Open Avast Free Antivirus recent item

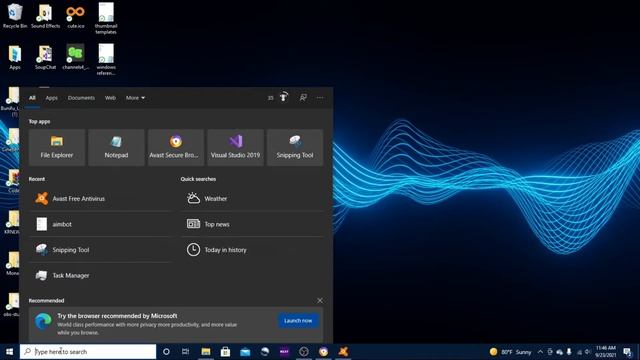(101, 199)
